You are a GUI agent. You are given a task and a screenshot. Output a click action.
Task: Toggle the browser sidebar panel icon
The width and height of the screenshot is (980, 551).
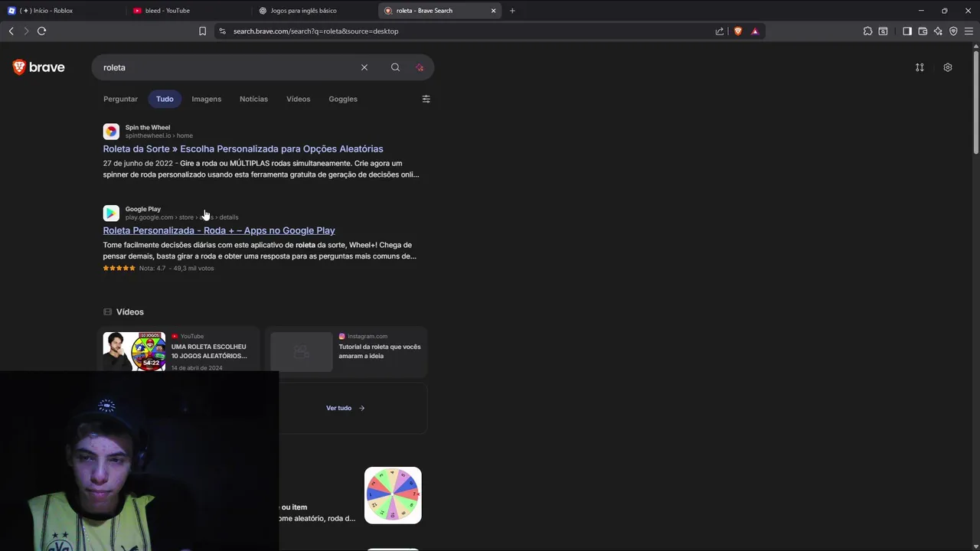click(907, 31)
